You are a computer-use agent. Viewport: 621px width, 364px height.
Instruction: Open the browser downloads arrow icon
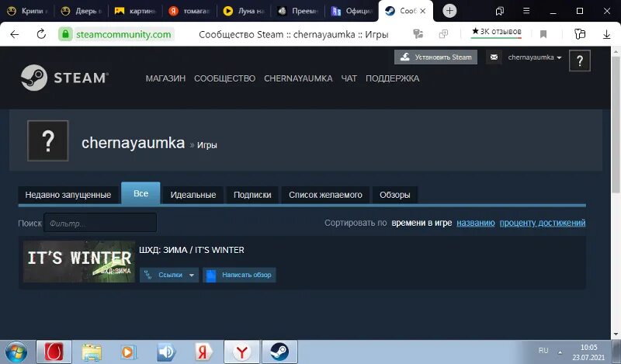click(606, 34)
